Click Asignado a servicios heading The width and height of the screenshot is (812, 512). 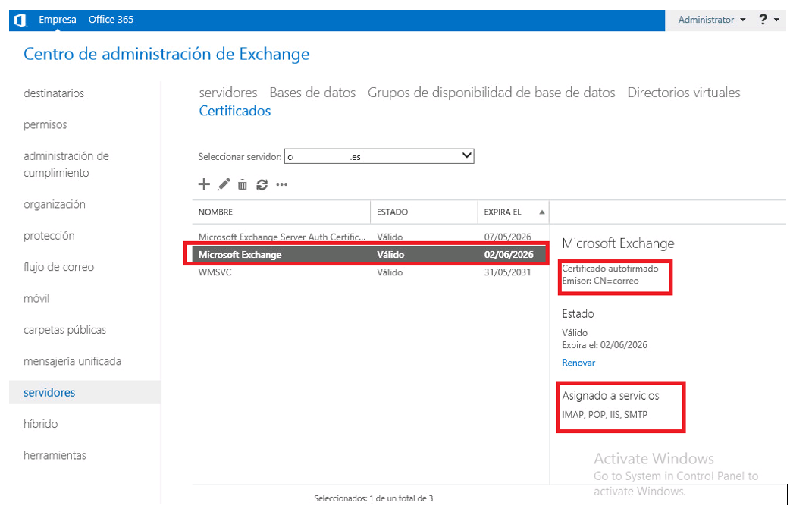[x=610, y=396]
